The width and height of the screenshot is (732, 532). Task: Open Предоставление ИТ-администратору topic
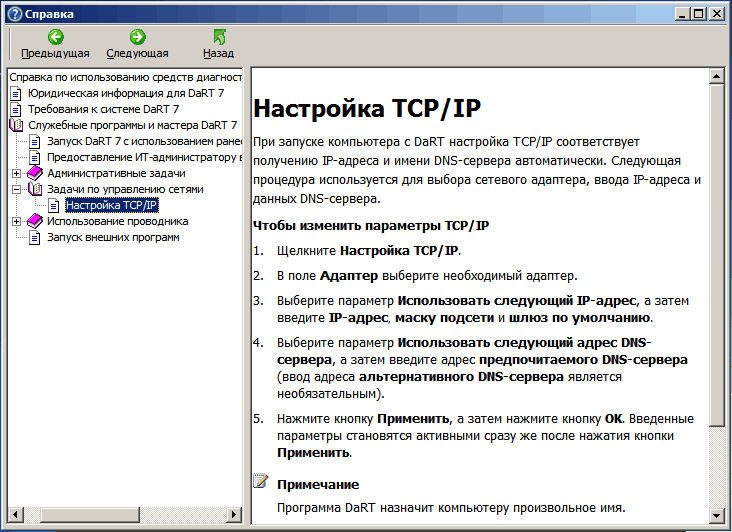click(x=144, y=157)
